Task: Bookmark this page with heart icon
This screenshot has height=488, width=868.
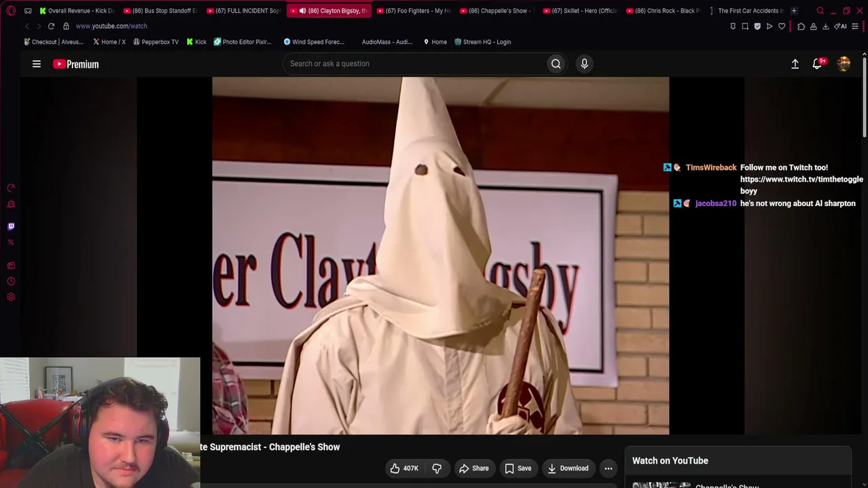Action: point(781,26)
